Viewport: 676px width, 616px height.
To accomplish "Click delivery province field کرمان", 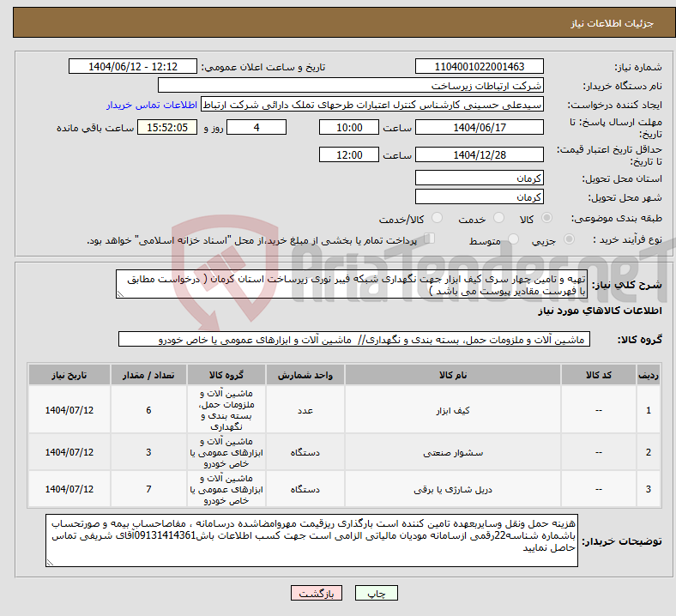I will pos(479,178).
